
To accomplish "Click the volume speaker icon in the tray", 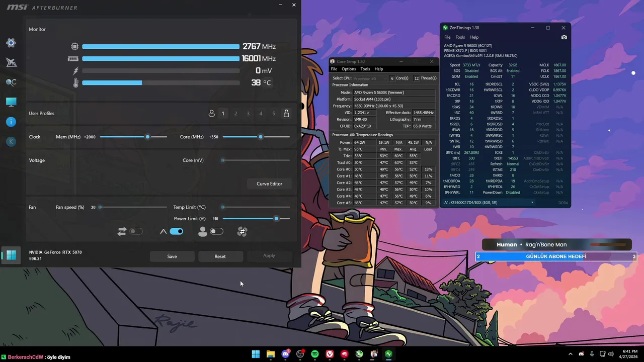I will click(610, 354).
